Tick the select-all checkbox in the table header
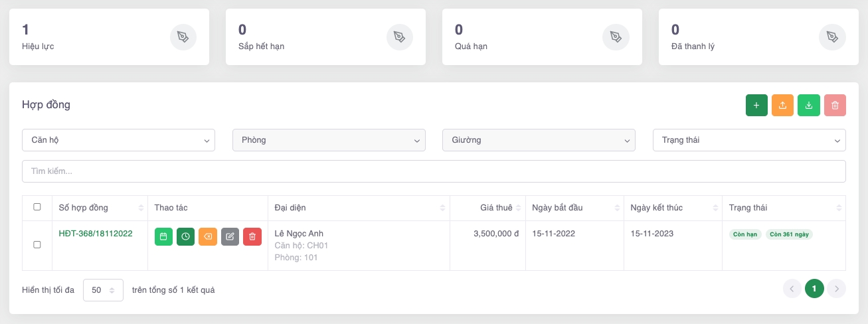The width and height of the screenshot is (868, 324). (37, 207)
